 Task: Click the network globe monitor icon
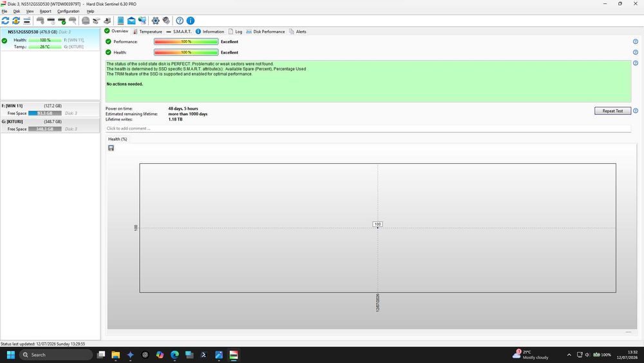point(142,21)
